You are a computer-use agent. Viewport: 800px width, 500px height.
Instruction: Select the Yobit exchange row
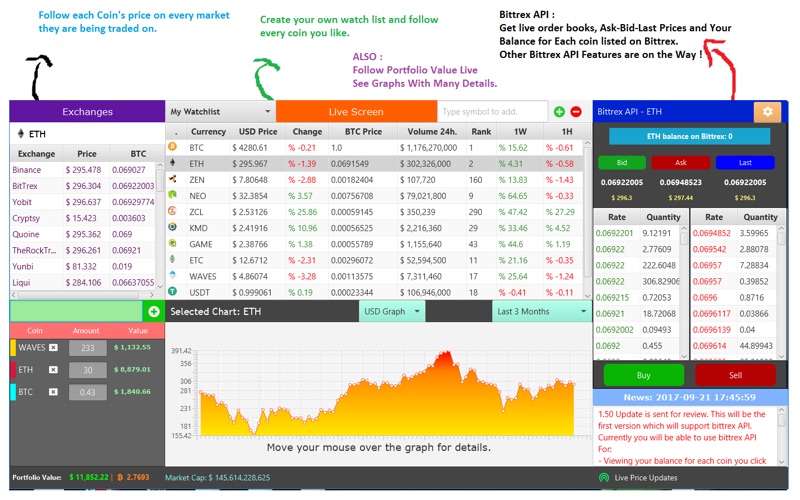click(x=83, y=202)
